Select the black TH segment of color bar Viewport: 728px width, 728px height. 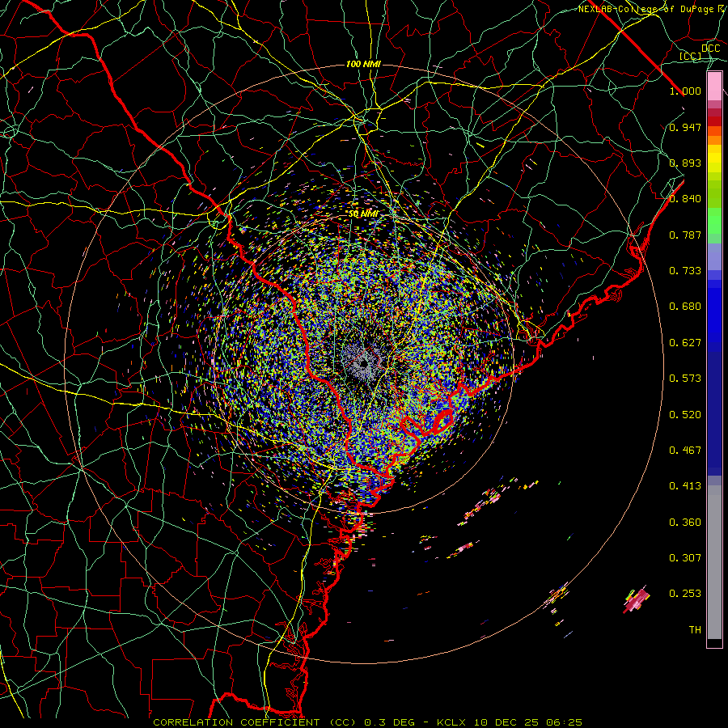714,642
